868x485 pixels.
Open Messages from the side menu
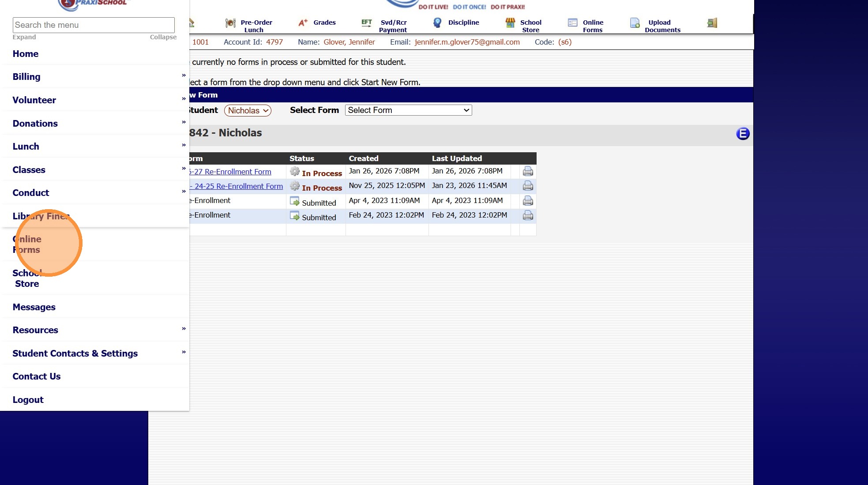34,307
